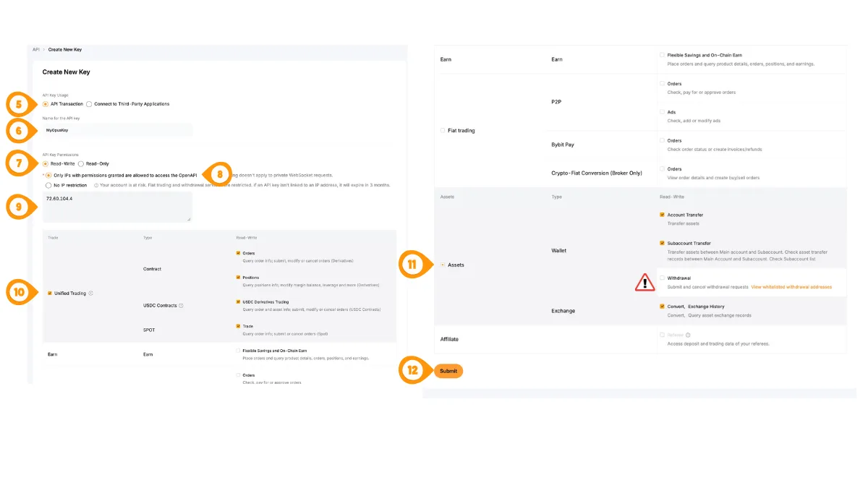Click the Name for the API key label
Viewport: 868px width, 488px height.
click(61, 119)
